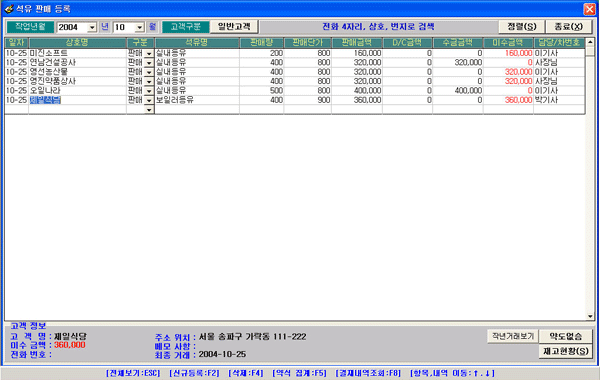Click the 10-25 date in 미진소프트 row
600x380 pixels.
point(16,53)
